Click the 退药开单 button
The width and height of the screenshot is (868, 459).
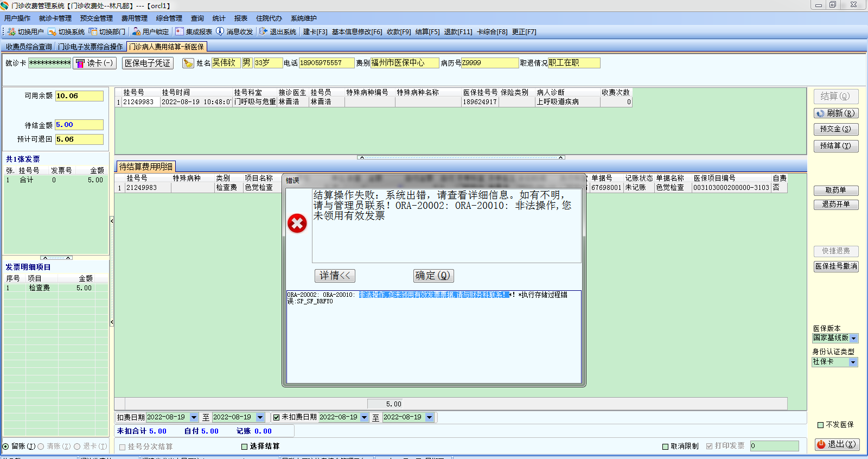pos(835,205)
